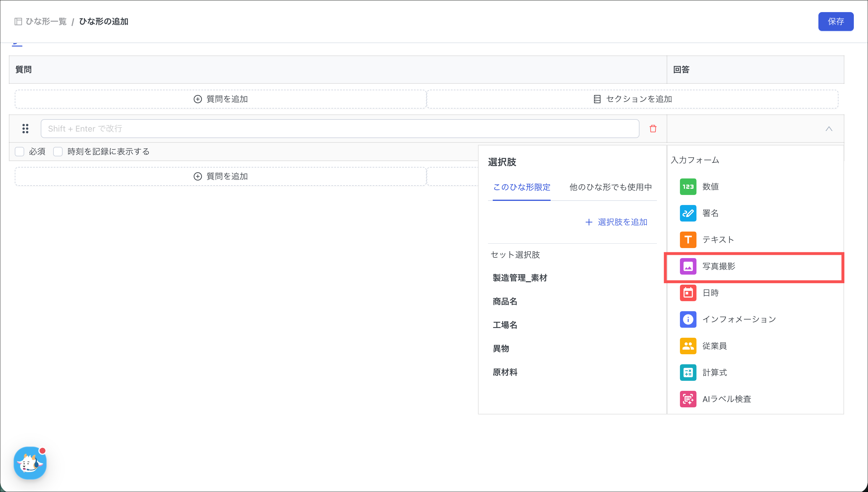The width and height of the screenshot is (868, 492).
Task: Choose the 署名 signature form icon
Action: [688, 213]
